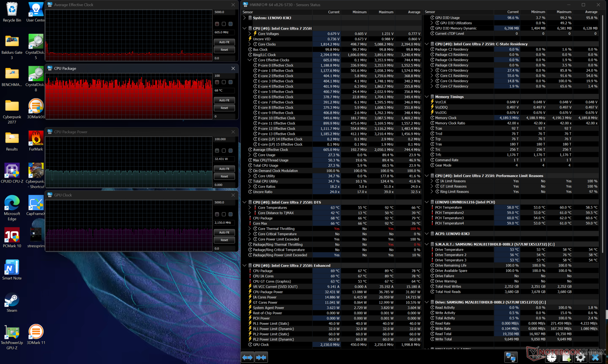Collapse the Memory Timings section

point(427,97)
